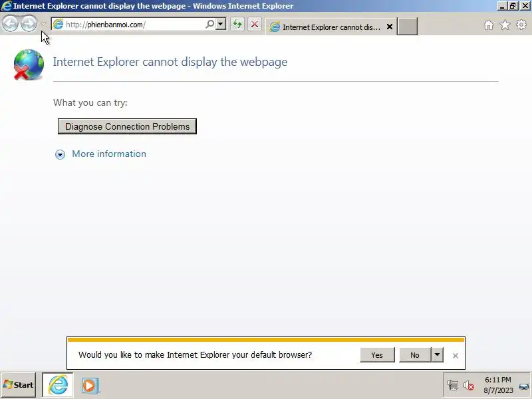The height and width of the screenshot is (399, 532).
Task: Go back with the Back arrow button
Action: (x=10, y=24)
